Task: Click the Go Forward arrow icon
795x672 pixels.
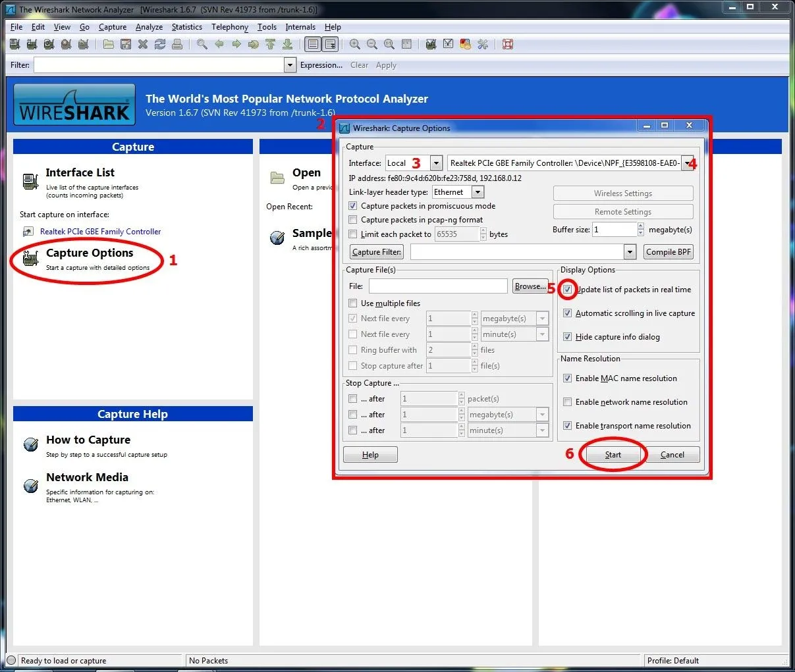Action: click(236, 44)
